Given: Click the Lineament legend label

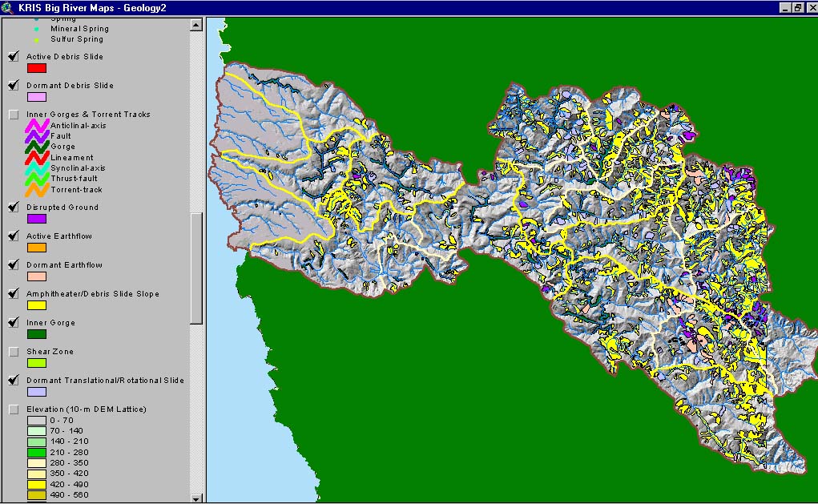Looking at the screenshot, I should (72, 158).
